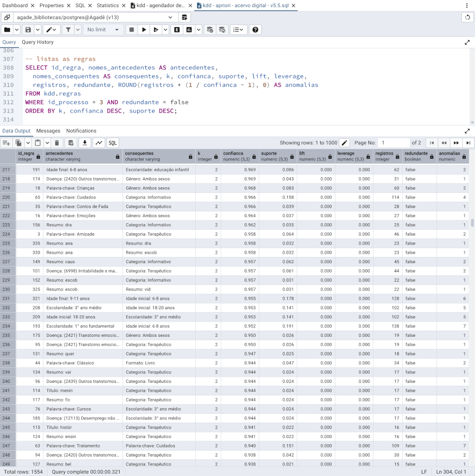Select the anomalias column header
This screenshot has height=476, width=475.
pos(452,156)
